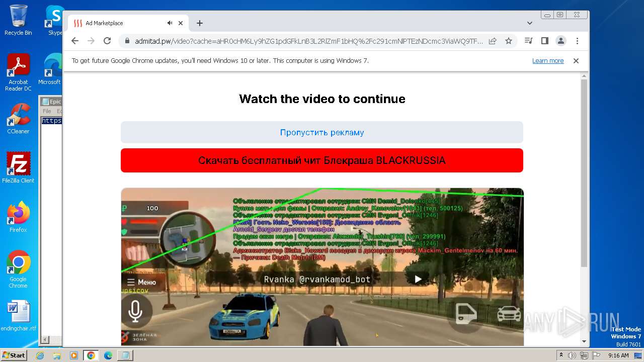Image resolution: width=644 pixels, height=362 pixels.
Task: Play the video with the play arrow
Action: (x=418, y=279)
